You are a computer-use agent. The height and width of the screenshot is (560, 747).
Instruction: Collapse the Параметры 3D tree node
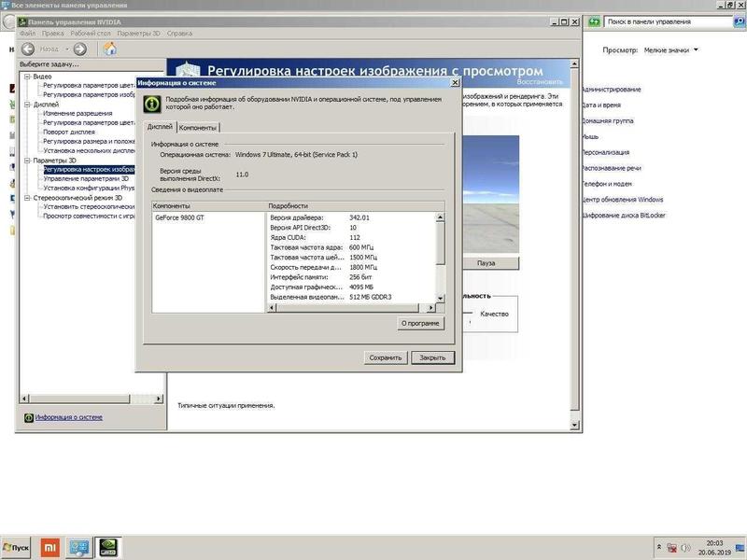27,161
